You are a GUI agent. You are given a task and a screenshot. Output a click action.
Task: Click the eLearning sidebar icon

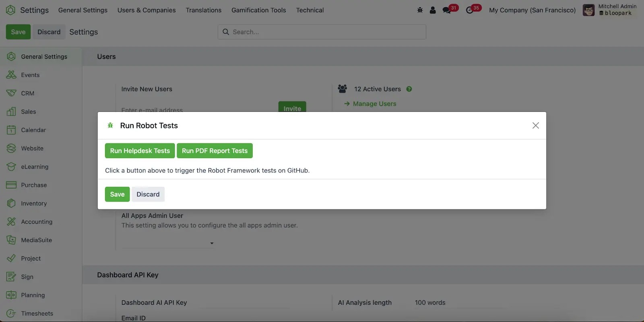[11, 167]
